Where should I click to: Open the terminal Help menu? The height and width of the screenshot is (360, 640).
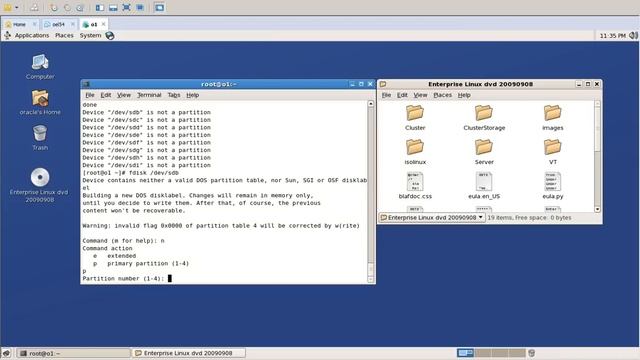point(193,95)
